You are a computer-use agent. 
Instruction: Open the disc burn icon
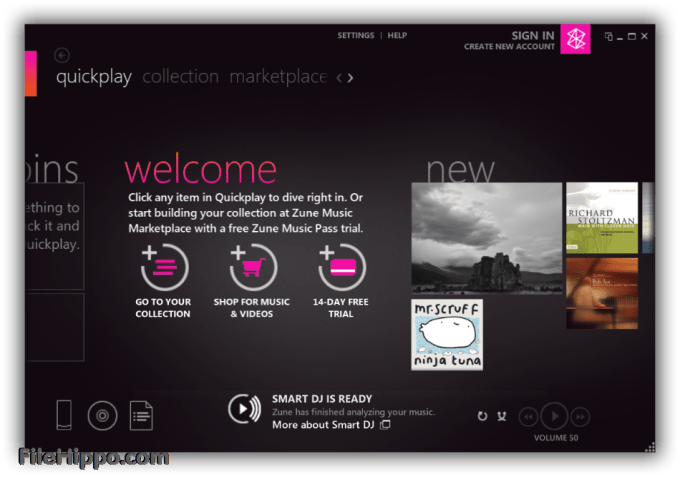pos(102,415)
